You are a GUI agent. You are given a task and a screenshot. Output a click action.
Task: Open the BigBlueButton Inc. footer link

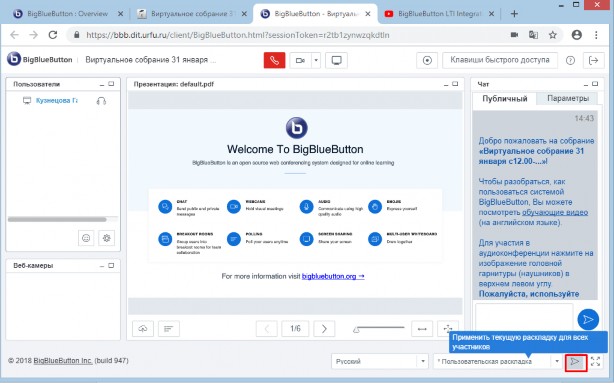click(x=63, y=360)
